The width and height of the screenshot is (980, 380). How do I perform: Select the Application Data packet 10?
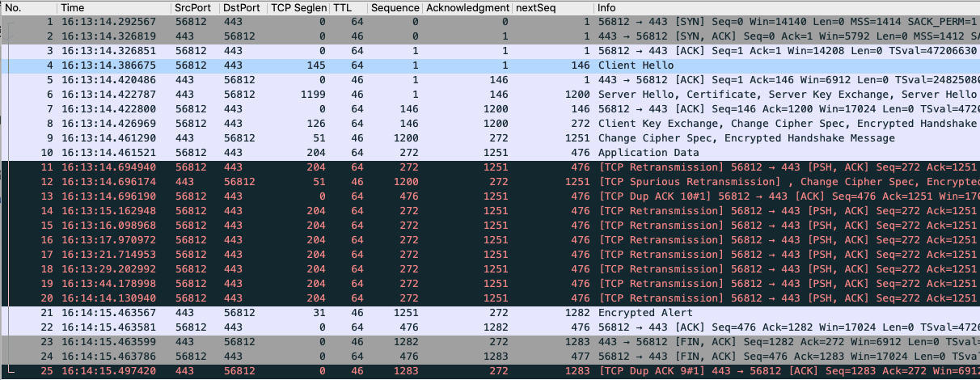[x=485, y=153]
